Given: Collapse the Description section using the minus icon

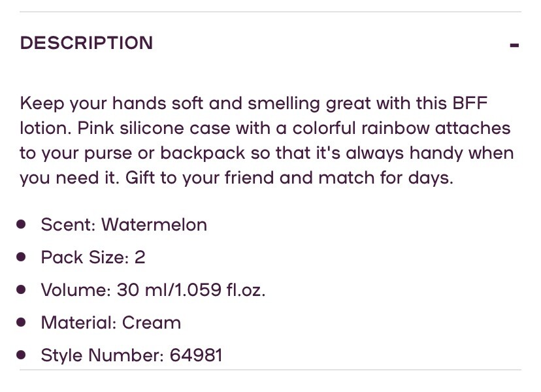Looking at the screenshot, I should coord(514,45).
